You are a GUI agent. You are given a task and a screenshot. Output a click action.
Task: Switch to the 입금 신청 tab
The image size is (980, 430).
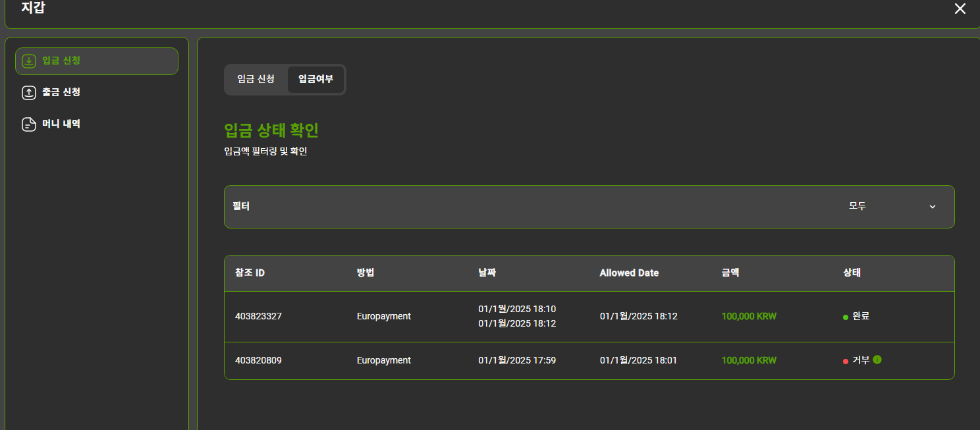[x=256, y=79]
